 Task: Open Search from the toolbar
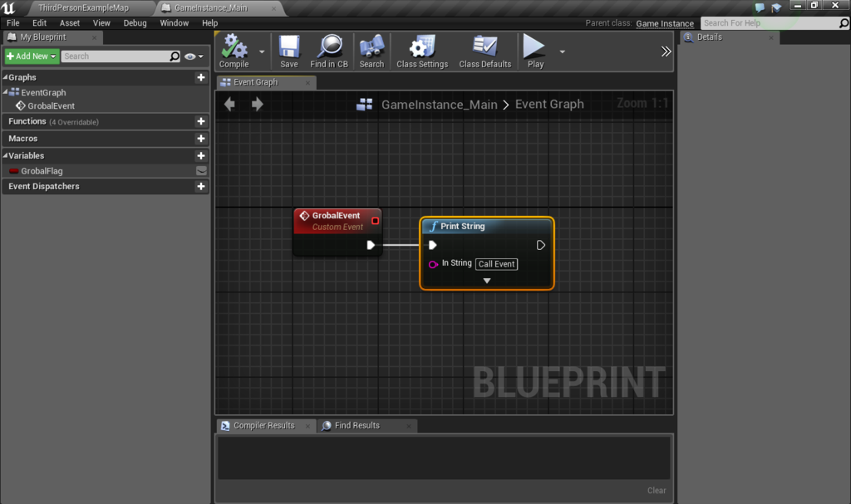click(371, 51)
